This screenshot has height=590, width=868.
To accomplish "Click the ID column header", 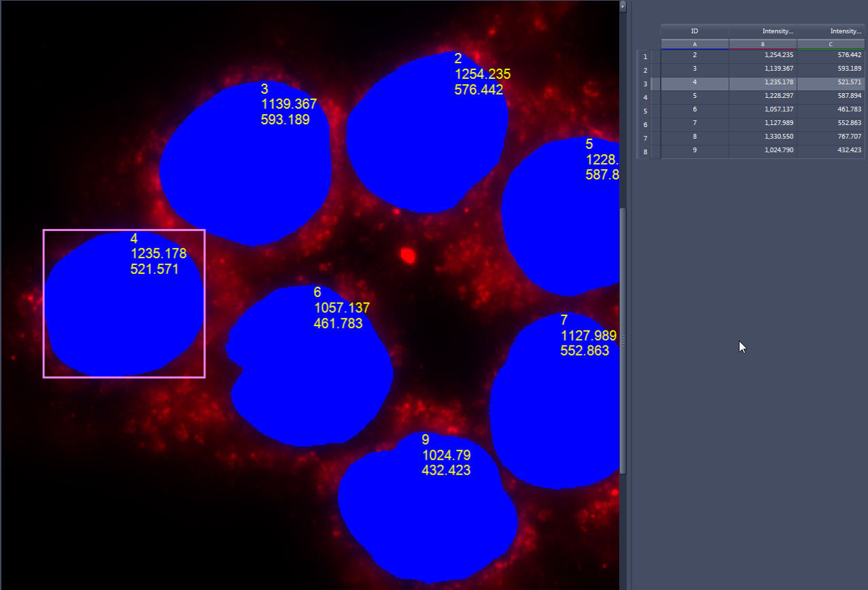I will point(694,31).
